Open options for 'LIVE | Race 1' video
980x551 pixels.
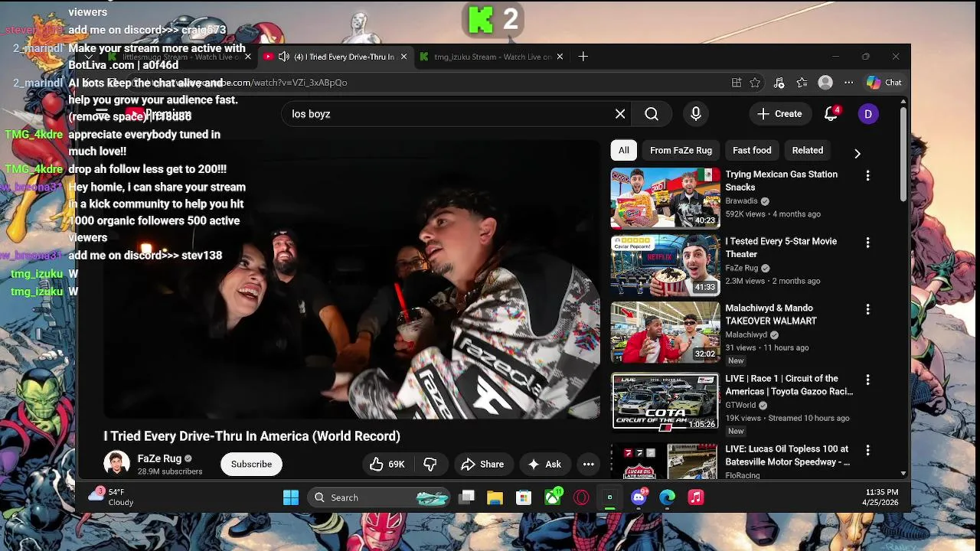[x=867, y=380]
